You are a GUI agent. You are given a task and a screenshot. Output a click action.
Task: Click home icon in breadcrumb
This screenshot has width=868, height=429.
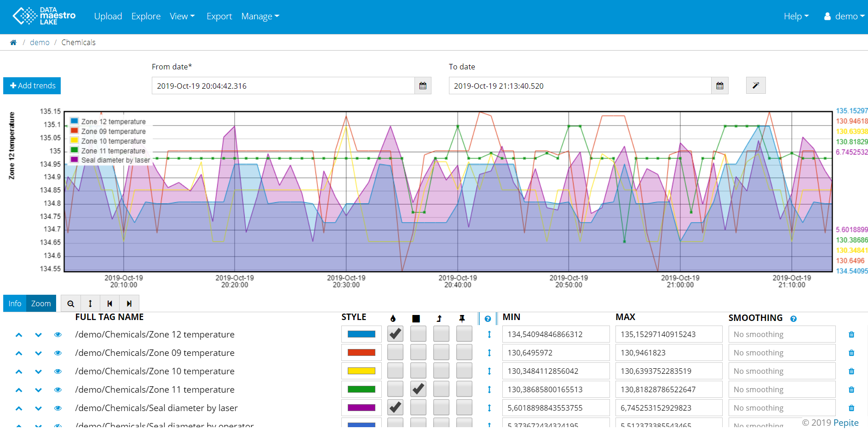pos(13,43)
